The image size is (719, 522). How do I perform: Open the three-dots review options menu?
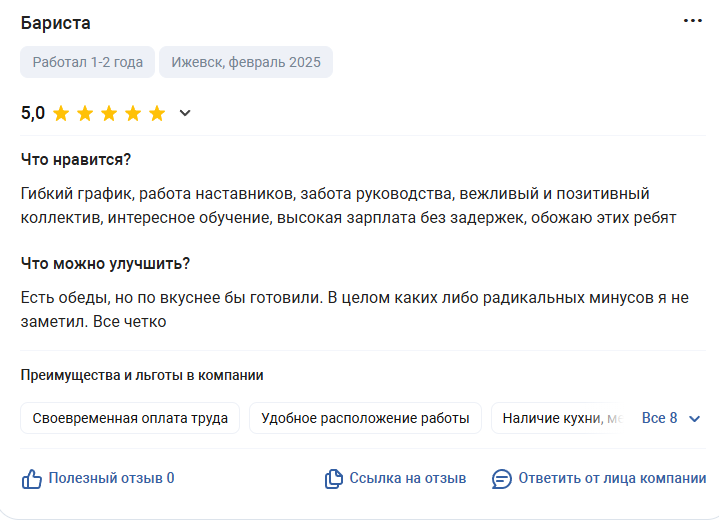692,21
